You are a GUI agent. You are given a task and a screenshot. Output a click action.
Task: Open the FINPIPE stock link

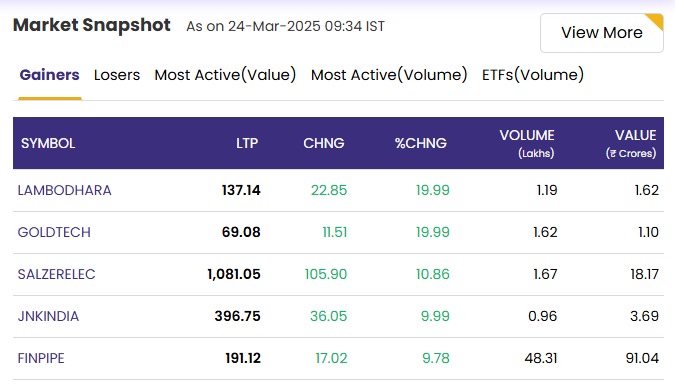pyautogui.click(x=41, y=358)
